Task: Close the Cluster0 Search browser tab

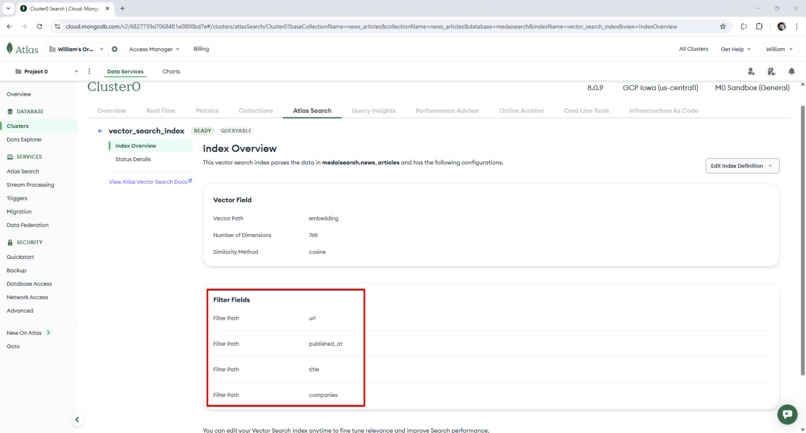Action: tap(107, 8)
